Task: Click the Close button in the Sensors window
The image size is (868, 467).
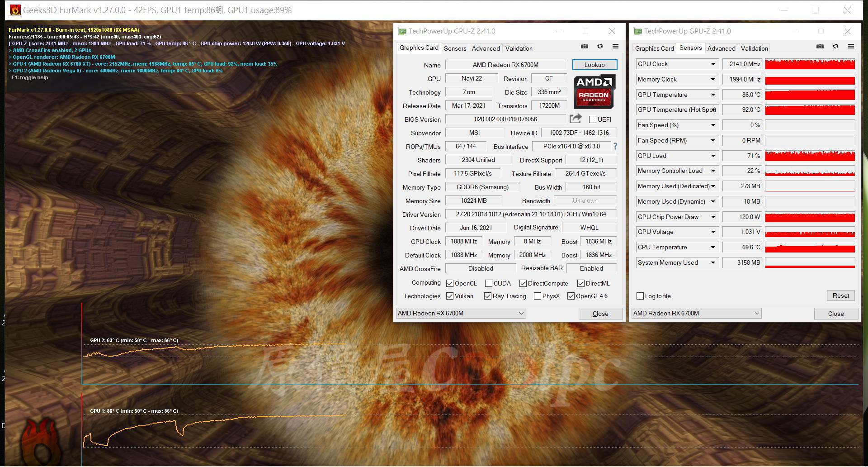Action: coord(836,314)
